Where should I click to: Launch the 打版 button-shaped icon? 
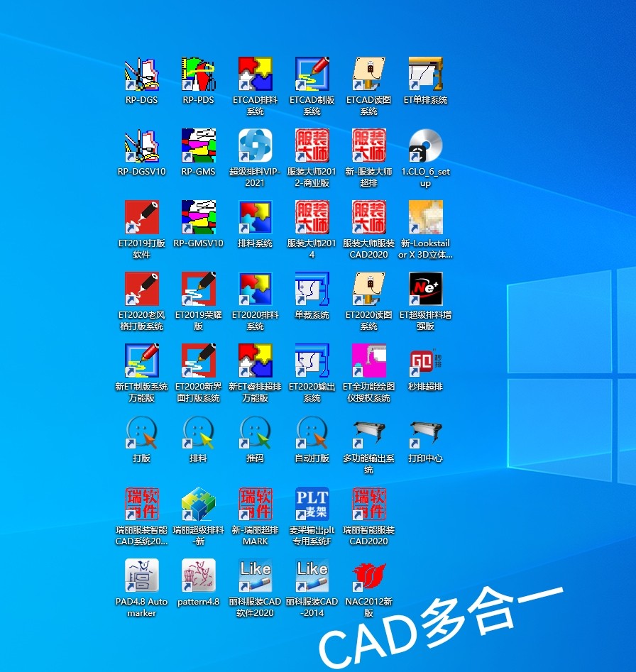[141, 431]
